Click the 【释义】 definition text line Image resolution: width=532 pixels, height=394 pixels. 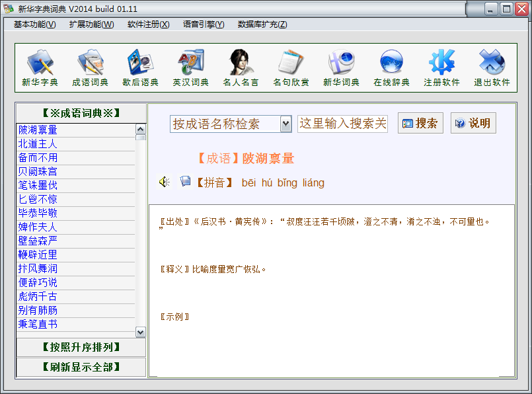(x=213, y=270)
